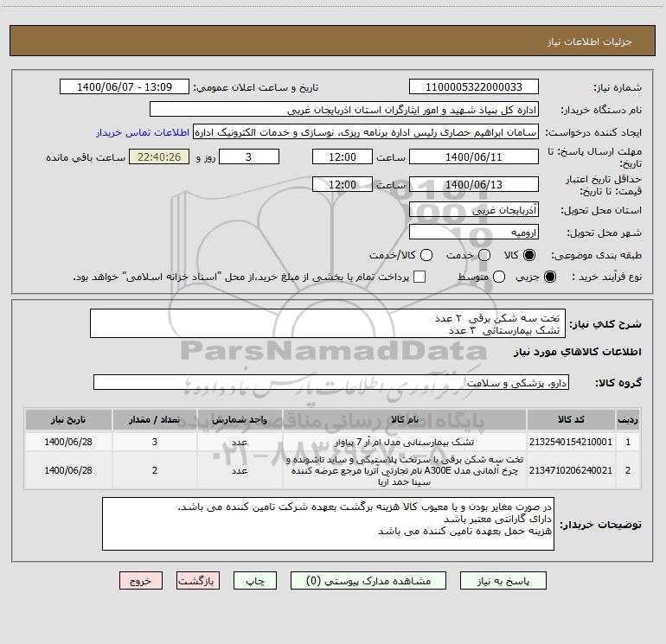The image size is (666, 644).
Task: Click item name تشک بیمارستانی مدل ام آر 7
Action: pos(405,442)
